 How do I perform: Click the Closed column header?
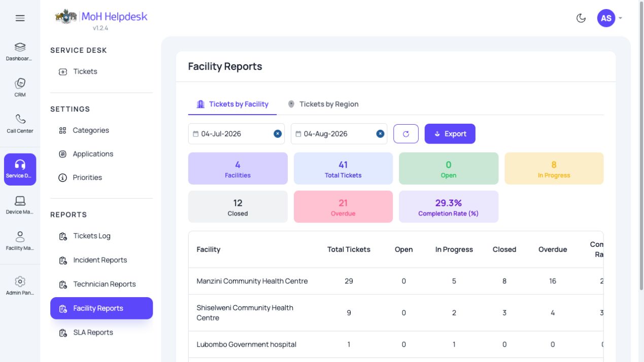[504, 249]
